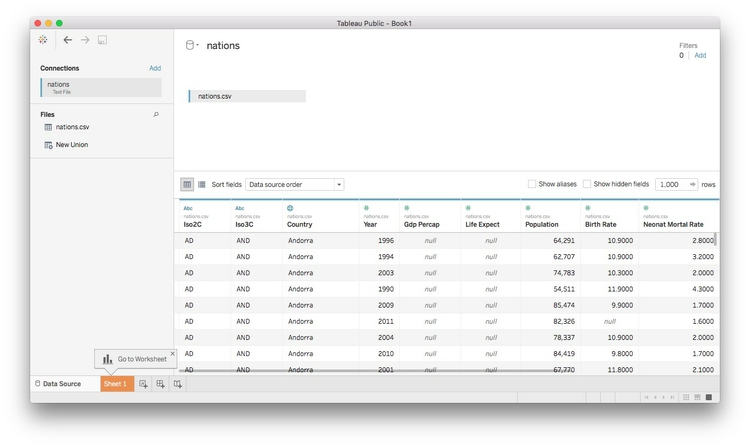Viewport: 750px width, 446px height.
Task: Add a data source filter
Action: coord(700,56)
